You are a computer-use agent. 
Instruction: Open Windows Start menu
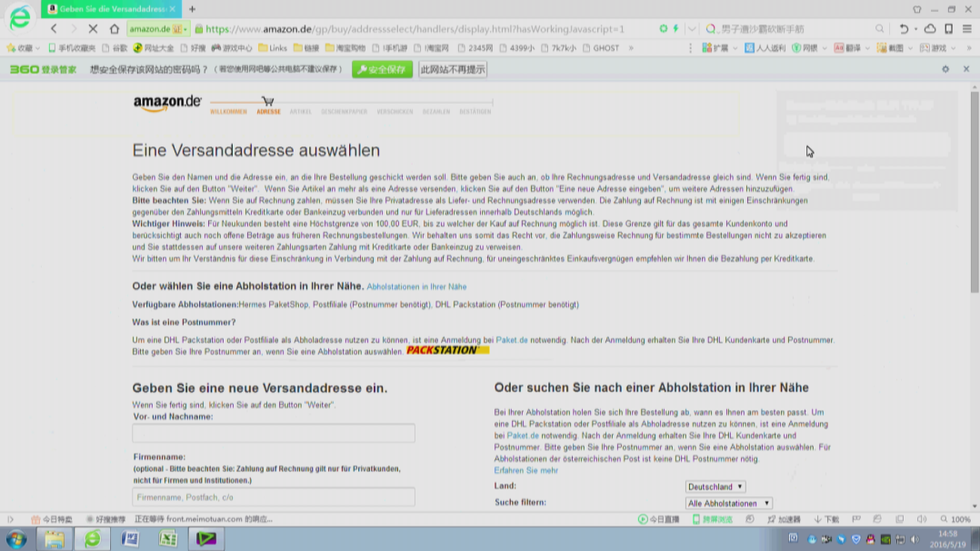[x=16, y=538]
